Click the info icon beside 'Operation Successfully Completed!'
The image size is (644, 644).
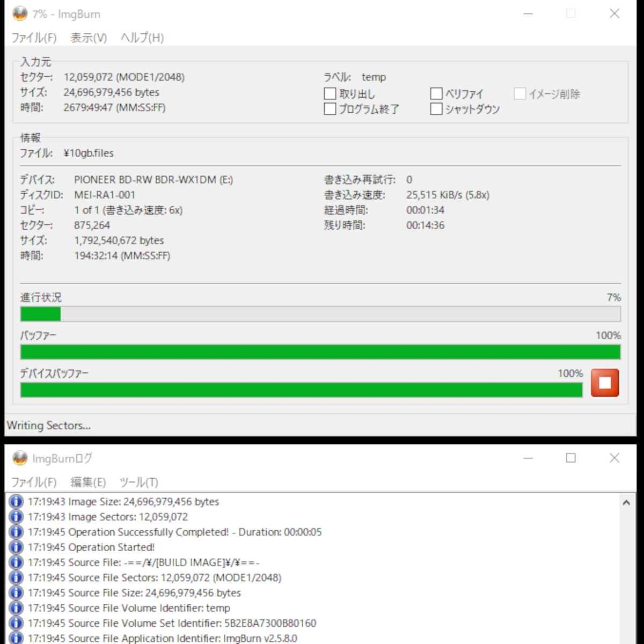point(15,532)
